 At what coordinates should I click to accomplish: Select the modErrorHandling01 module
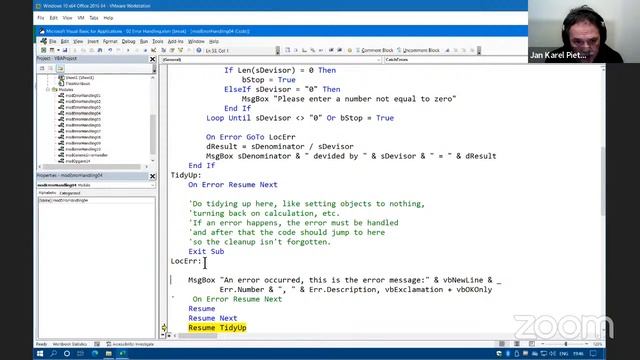coord(83,96)
